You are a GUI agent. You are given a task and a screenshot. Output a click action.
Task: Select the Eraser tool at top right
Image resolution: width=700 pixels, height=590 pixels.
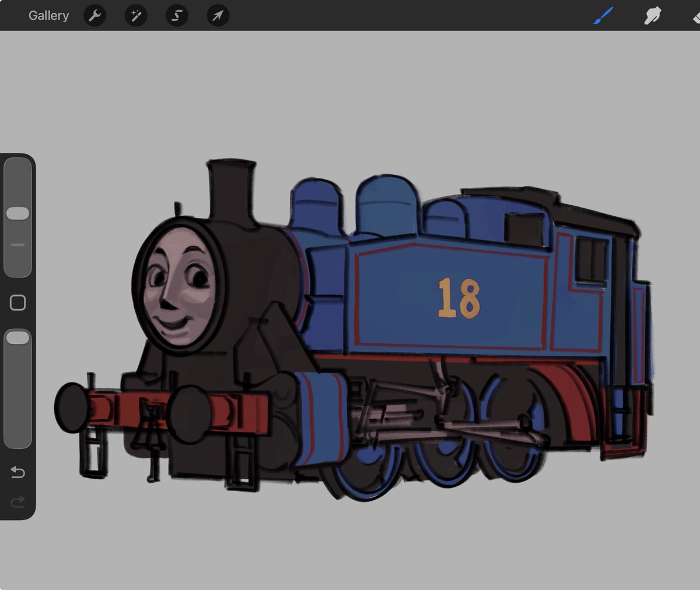point(695,16)
